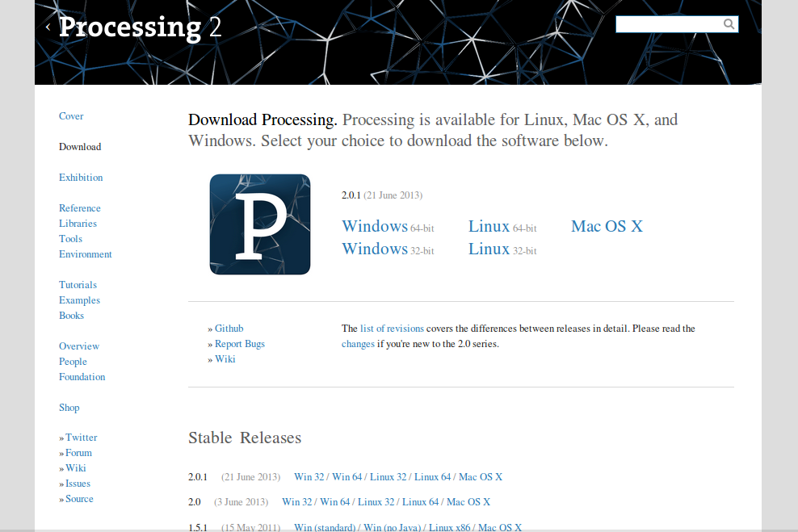The width and height of the screenshot is (798, 532).
Task: Click the large Processing P logo icon
Action: [x=259, y=224]
